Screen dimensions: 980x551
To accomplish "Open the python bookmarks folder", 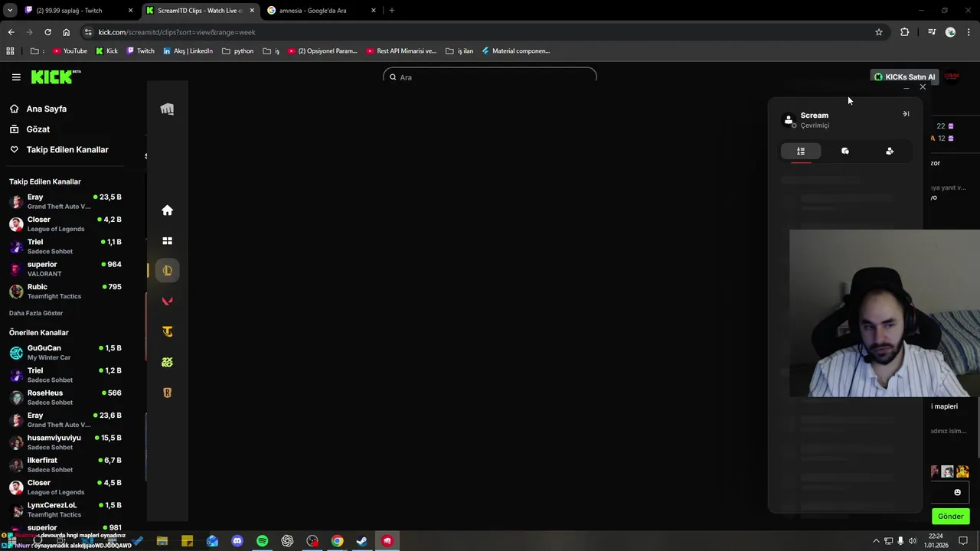I will [238, 51].
